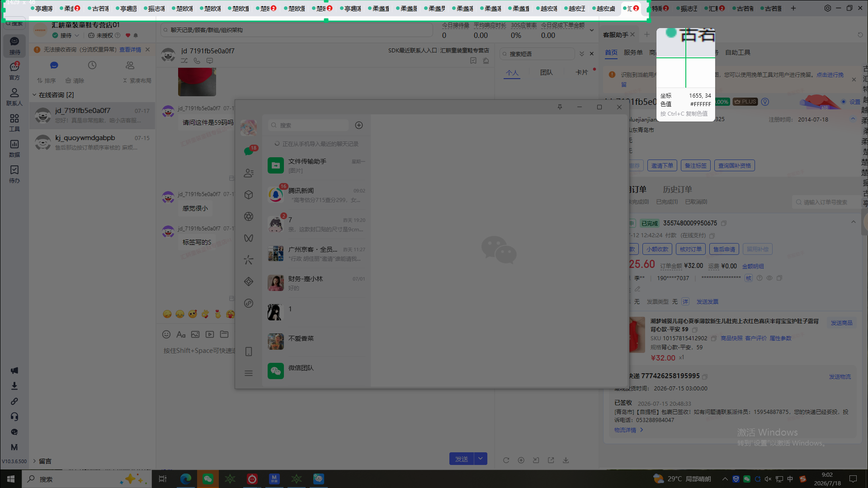The width and height of the screenshot is (868, 488).
Task: Open Task View on the taskbar
Action: [163, 479]
